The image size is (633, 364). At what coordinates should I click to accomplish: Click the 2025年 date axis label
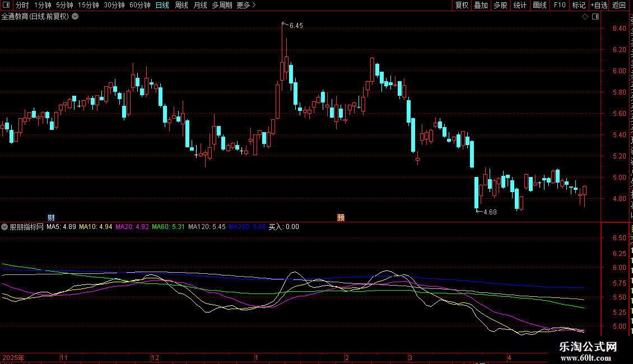click(x=13, y=357)
